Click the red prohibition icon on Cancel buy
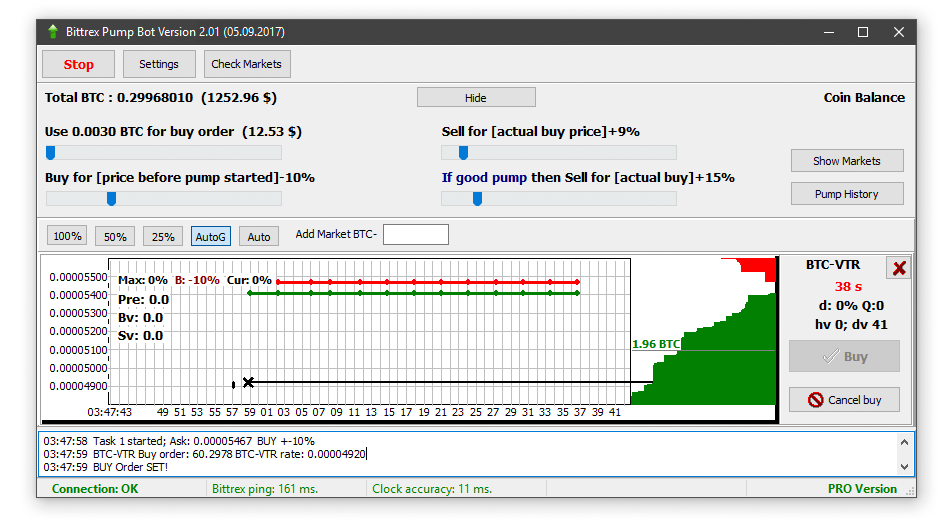The image size is (951, 527). point(816,400)
